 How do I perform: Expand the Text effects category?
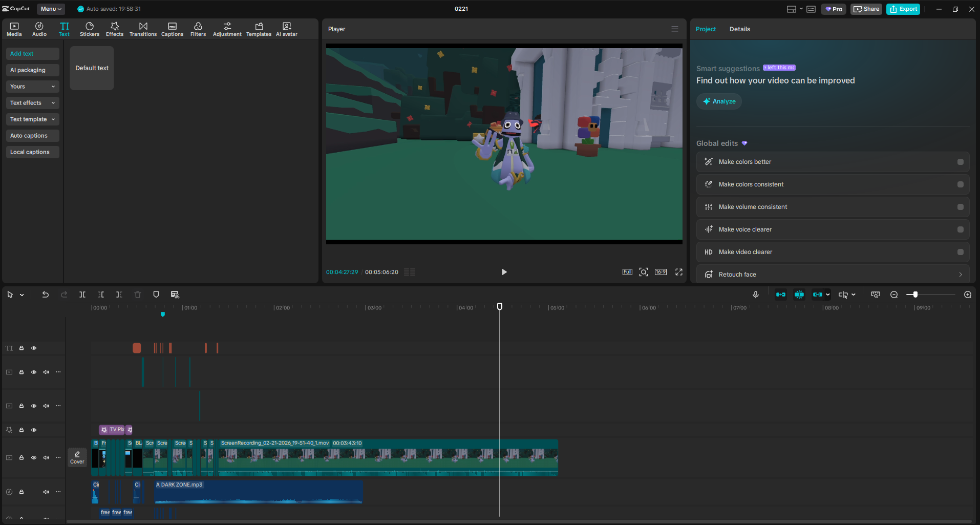[33, 103]
